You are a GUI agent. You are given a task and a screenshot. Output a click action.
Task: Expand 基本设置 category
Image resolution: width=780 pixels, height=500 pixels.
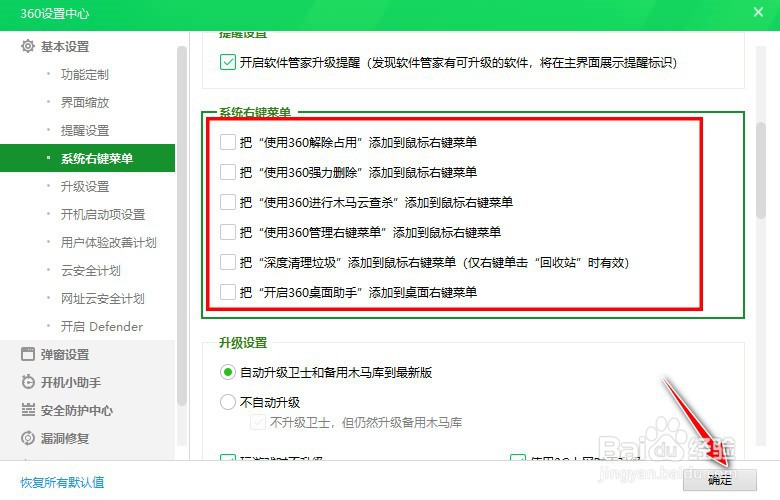(x=65, y=46)
